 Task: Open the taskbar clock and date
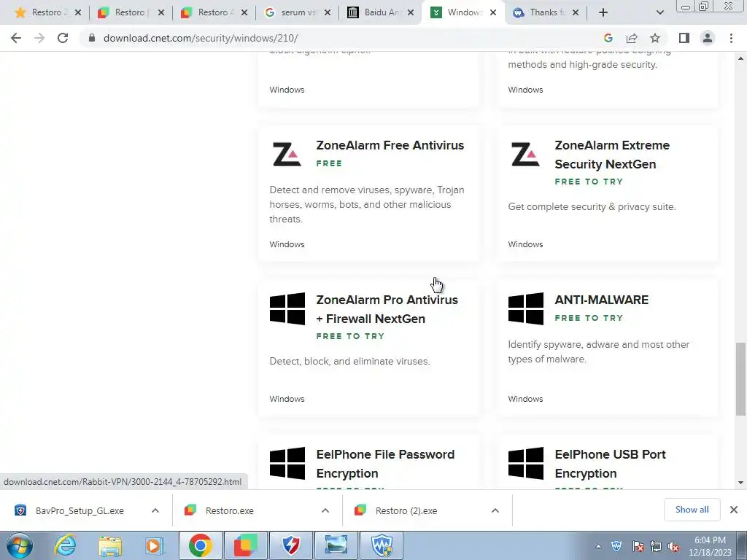pos(710,546)
